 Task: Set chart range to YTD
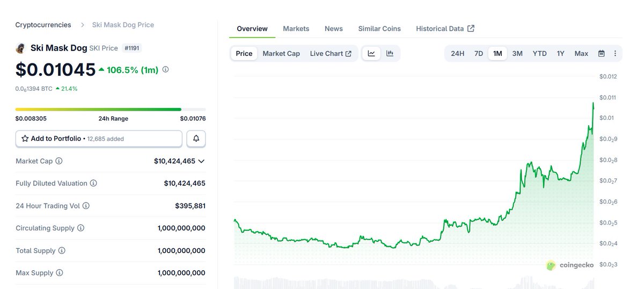click(x=539, y=54)
